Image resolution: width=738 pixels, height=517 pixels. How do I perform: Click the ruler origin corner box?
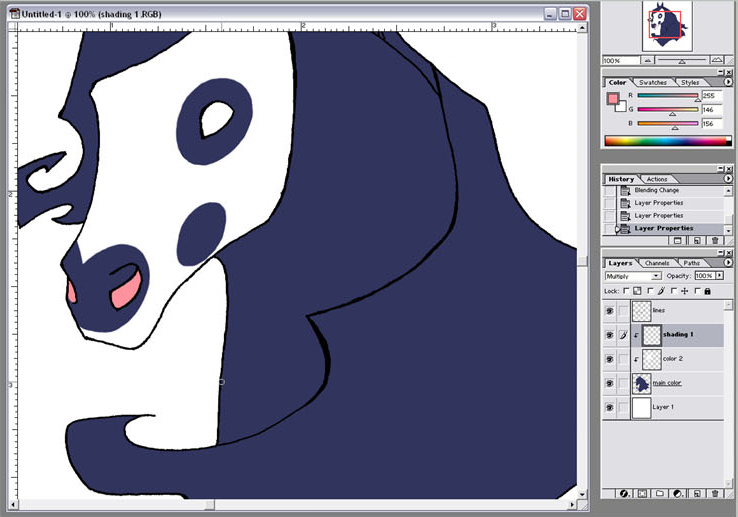pyautogui.click(x=13, y=28)
